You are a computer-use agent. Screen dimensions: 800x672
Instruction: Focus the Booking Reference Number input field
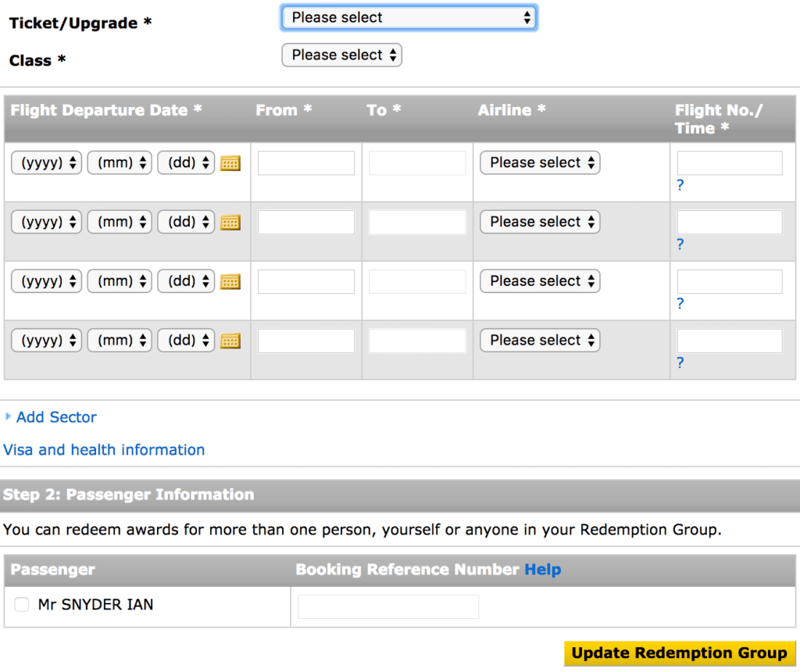click(388, 606)
